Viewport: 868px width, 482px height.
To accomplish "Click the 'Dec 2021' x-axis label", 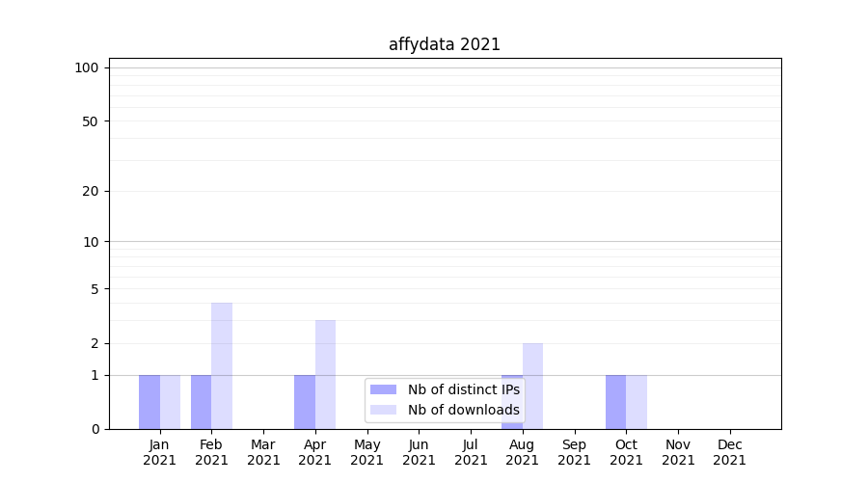I will point(730,452).
